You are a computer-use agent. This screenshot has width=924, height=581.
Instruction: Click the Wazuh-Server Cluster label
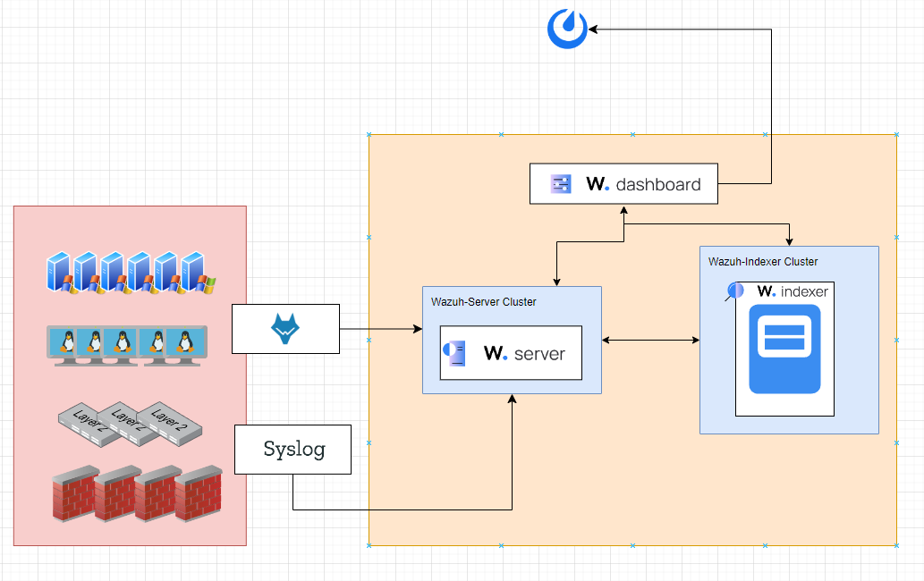483,302
